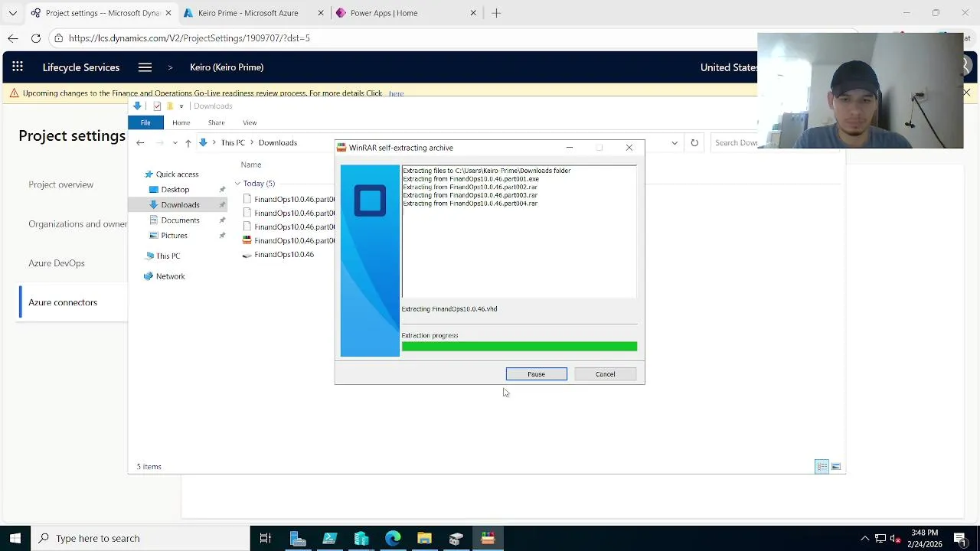Follow the 'here' link in warning banner
Image resolution: width=980 pixels, height=551 pixels.
coord(396,93)
